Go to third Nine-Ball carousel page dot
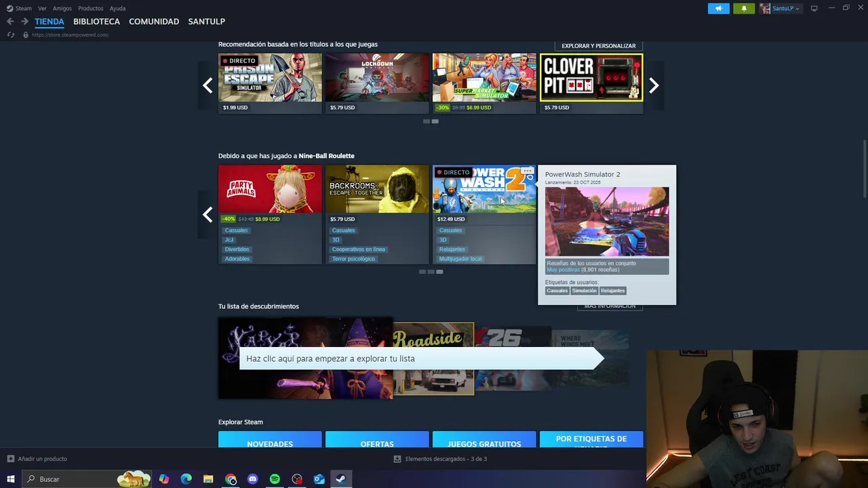Image resolution: width=868 pixels, height=488 pixels. coord(439,272)
